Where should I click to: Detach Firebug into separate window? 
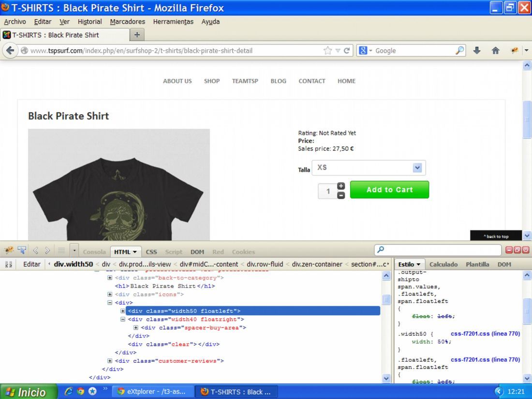coord(517,250)
